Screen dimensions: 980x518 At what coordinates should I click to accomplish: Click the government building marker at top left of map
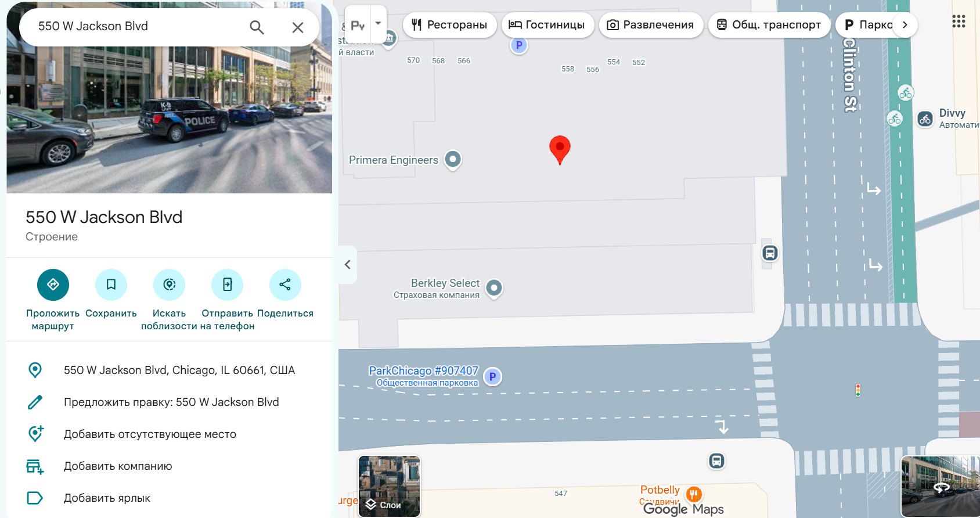pyautogui.click(x=388, y=39)
